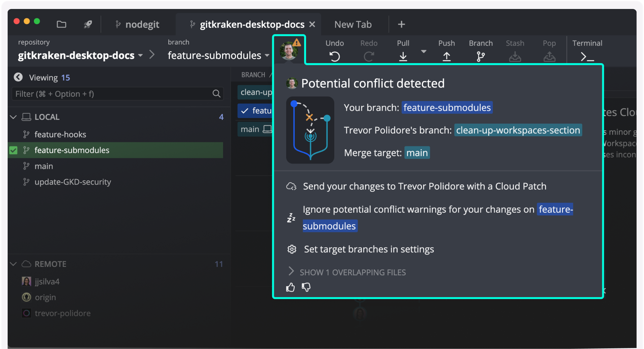
Task: Open the New Tab tab
Action: point(353,24)
